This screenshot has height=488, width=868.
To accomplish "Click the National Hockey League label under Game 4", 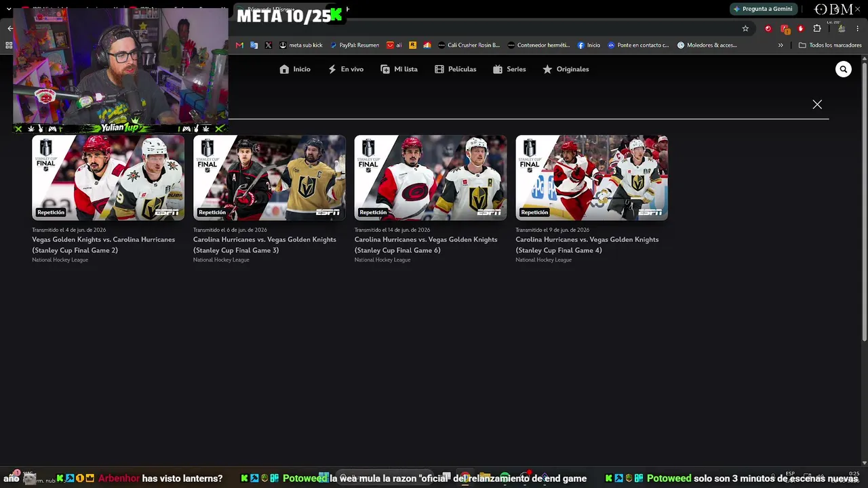I will click(544, 260).
